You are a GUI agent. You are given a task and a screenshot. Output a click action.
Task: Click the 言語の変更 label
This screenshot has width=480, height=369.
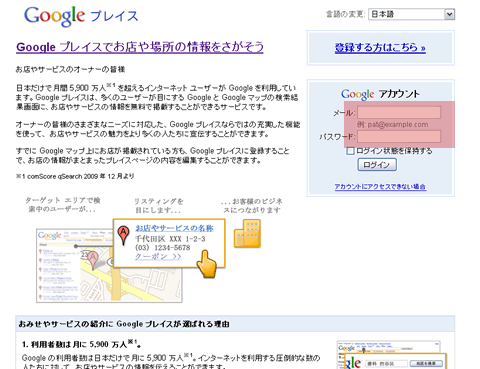[345, 14]
